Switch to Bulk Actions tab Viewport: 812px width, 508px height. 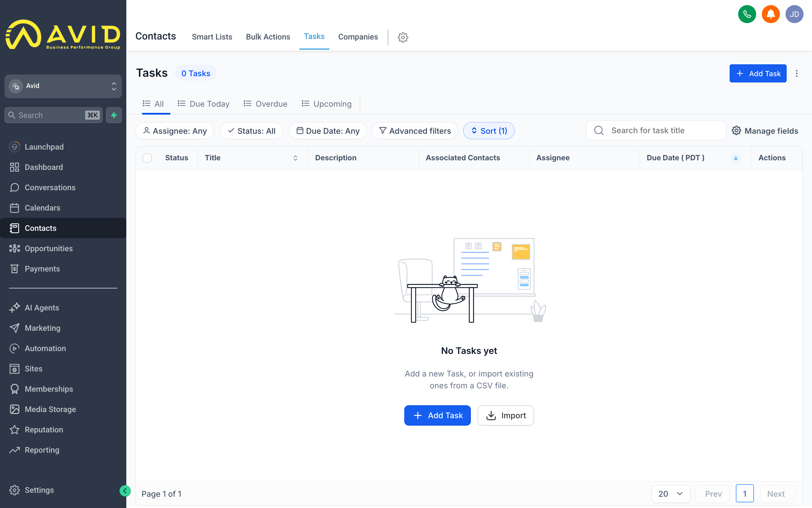[268, 37]
